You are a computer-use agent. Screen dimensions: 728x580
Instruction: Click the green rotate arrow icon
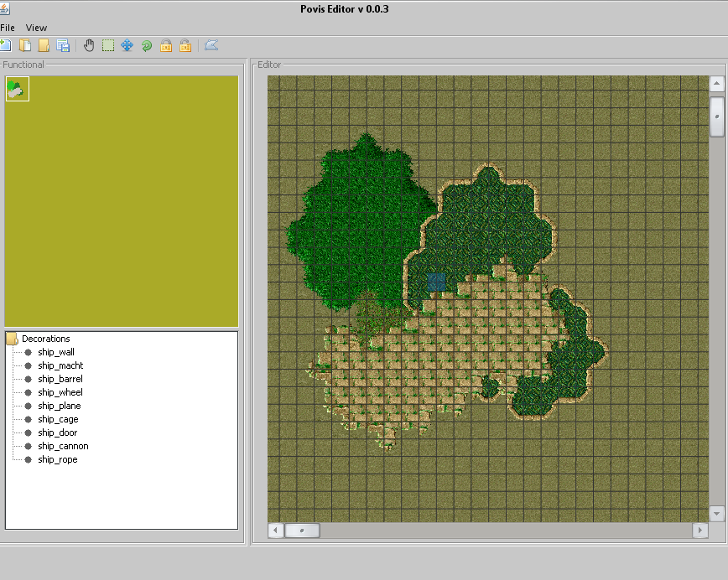pos(147,45)
